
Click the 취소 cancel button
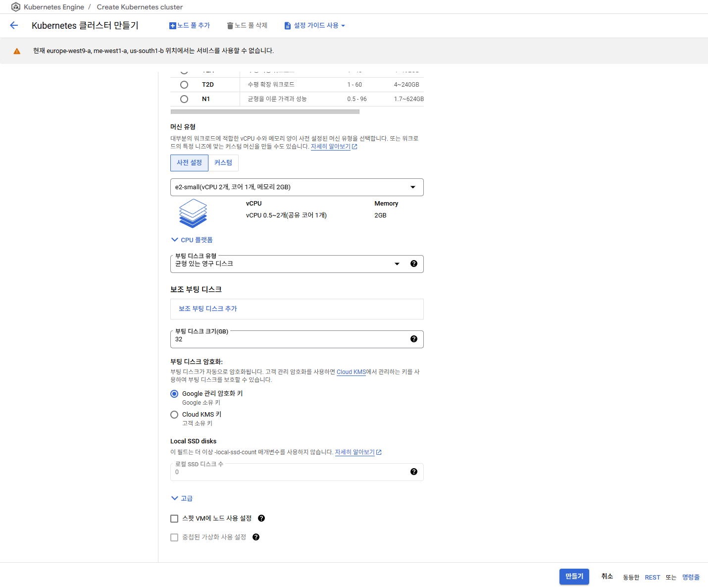607,577
